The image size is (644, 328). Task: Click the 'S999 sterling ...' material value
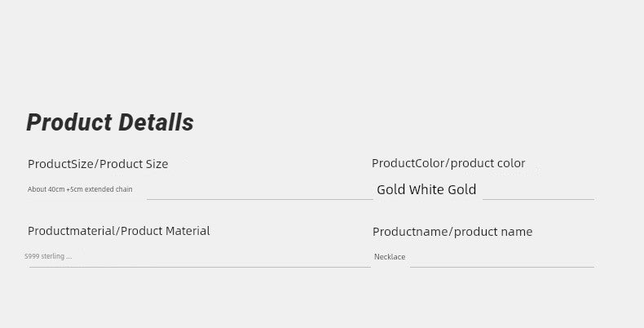click(x=48, y=256)
